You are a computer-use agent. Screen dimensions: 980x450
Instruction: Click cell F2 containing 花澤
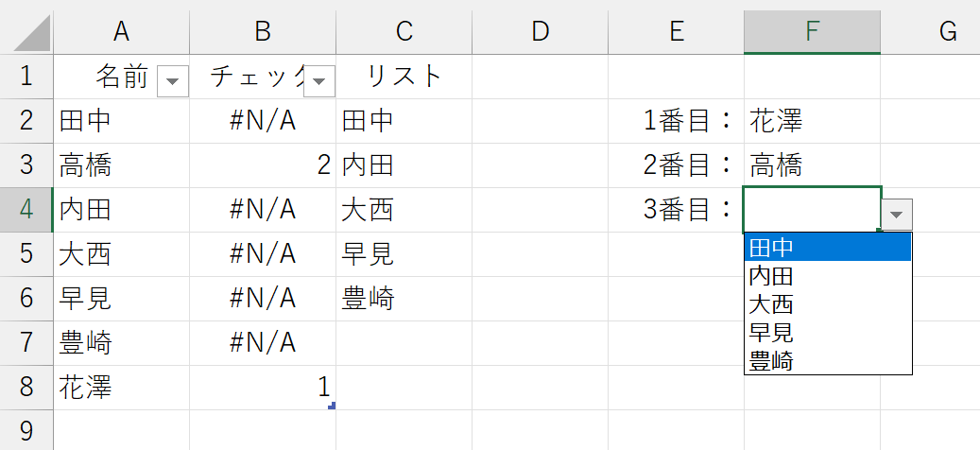click(812, 121)
